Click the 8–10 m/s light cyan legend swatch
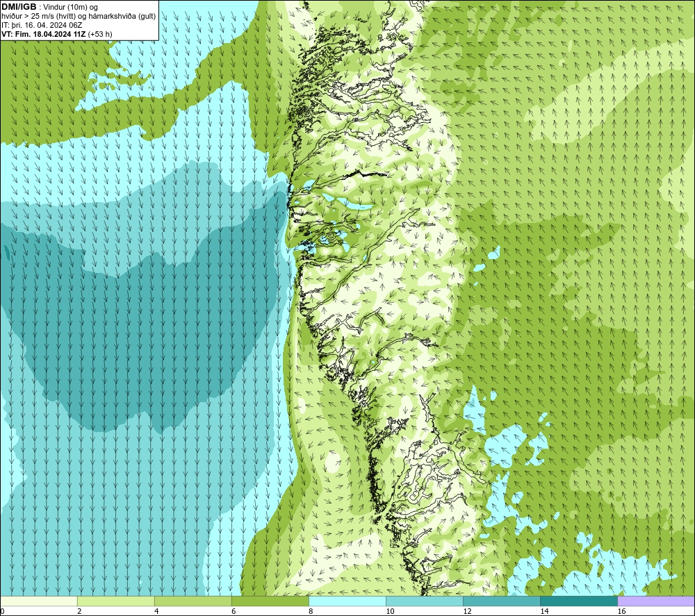The height and width of the screenshot is (616, 695). pos(347,601)
